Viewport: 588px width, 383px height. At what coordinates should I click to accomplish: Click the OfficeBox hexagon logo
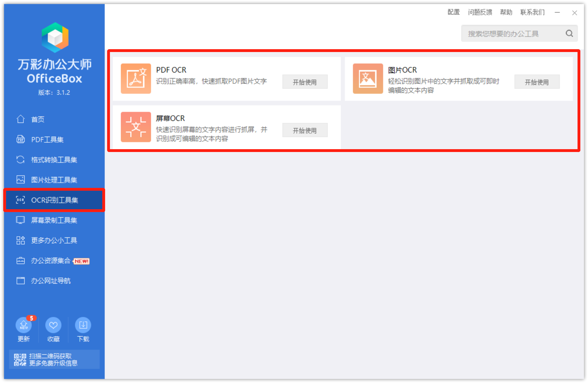(55, 37)
